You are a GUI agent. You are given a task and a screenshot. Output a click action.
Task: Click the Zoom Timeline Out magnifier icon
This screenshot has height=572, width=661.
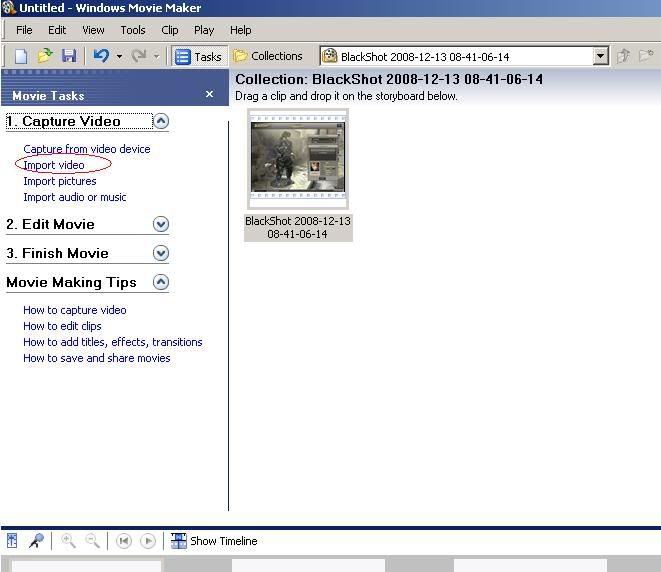coord(93,541)
